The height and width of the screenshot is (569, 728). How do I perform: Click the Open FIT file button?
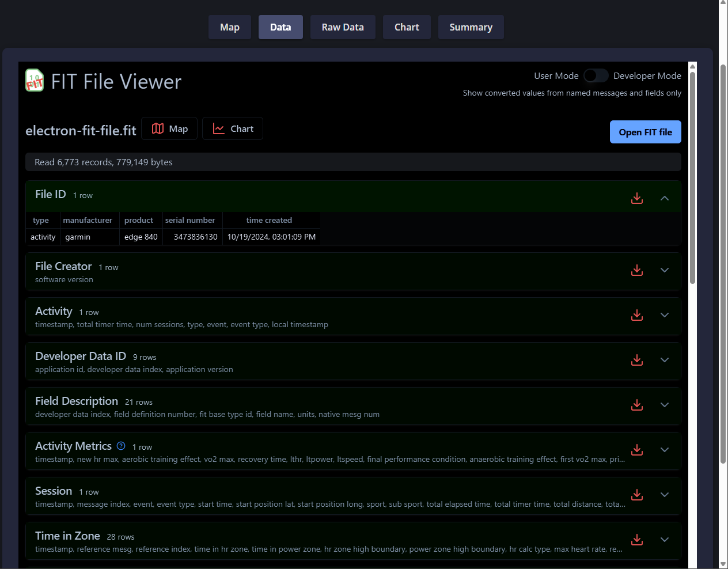[x=645, y=132]
